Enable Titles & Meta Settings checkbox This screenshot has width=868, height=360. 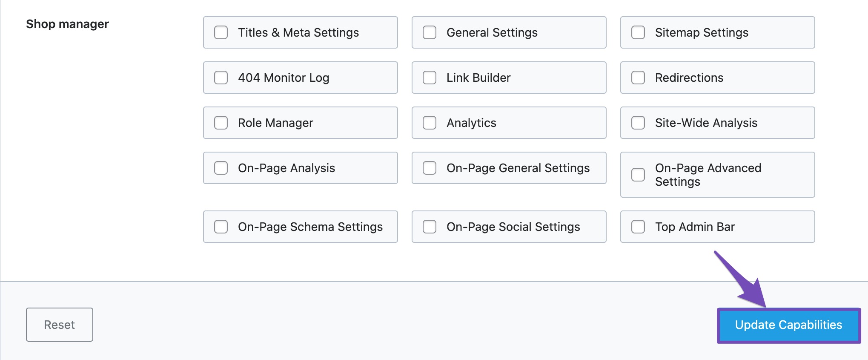221,32
